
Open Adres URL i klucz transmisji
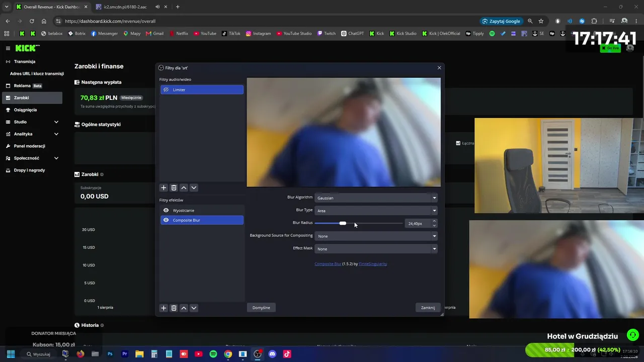(x=37, y=73)
